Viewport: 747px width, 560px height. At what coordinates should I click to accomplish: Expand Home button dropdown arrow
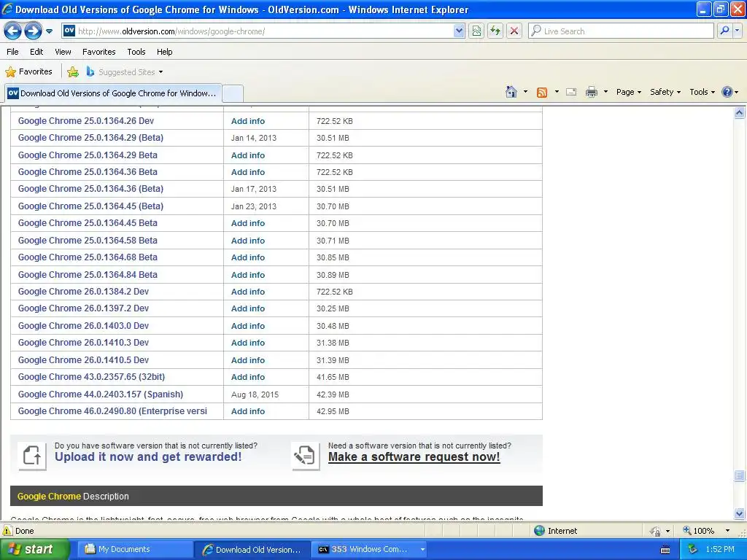pos(525,92)
